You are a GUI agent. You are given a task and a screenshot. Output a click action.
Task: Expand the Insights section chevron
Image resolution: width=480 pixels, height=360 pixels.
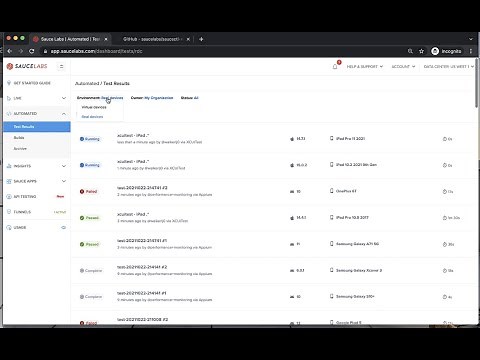coord(64,166)
